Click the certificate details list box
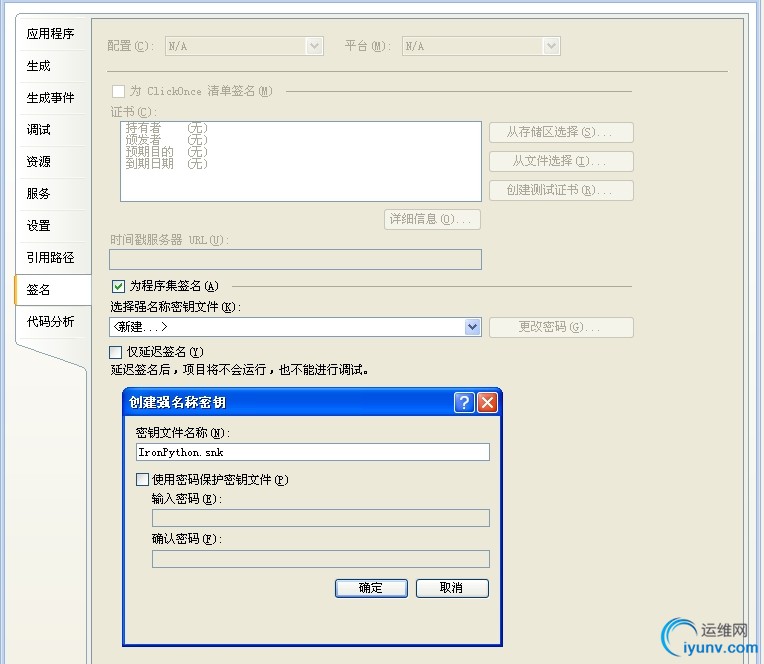 [x=301, y=161]
